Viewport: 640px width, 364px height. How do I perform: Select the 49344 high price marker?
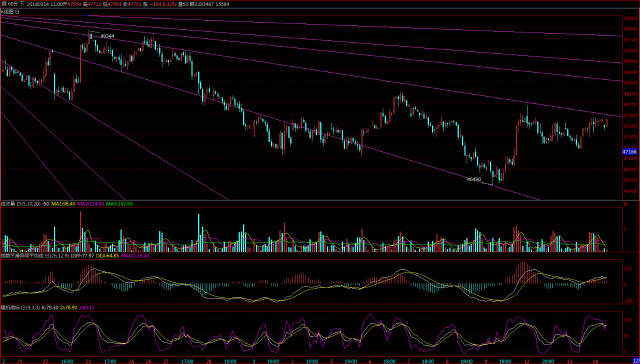pos(107,36)
